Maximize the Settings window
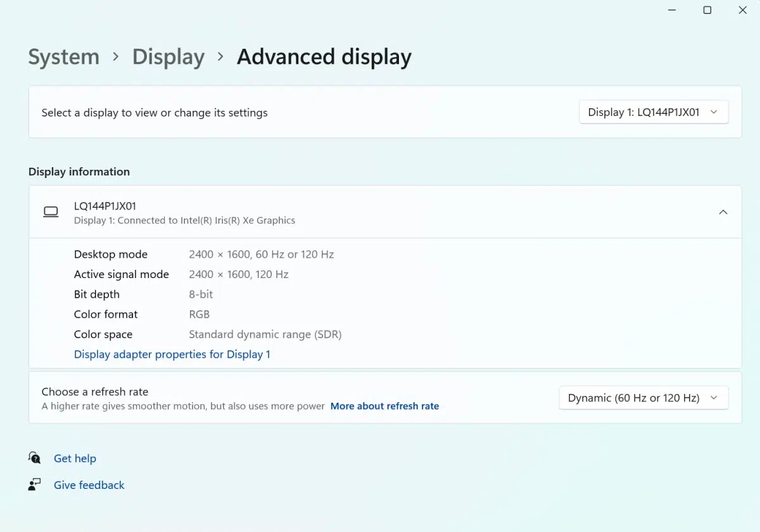 pyautogui.click(x=707, y=10)
